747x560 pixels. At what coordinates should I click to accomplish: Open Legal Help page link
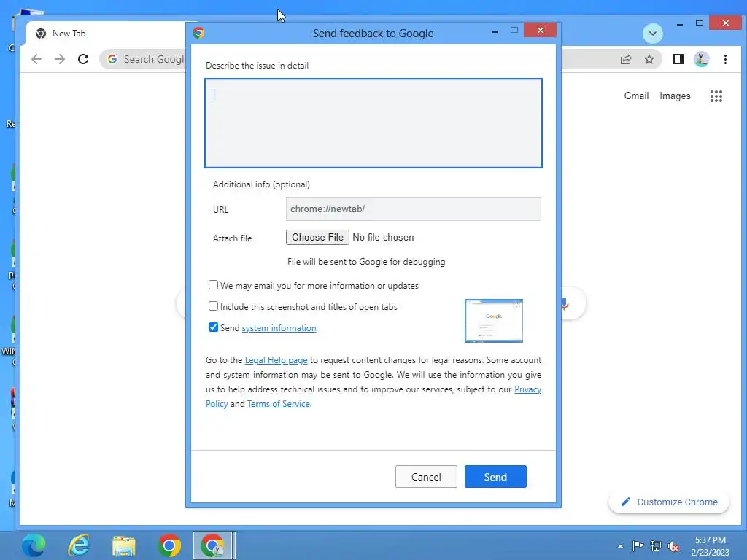pos(276,360)
